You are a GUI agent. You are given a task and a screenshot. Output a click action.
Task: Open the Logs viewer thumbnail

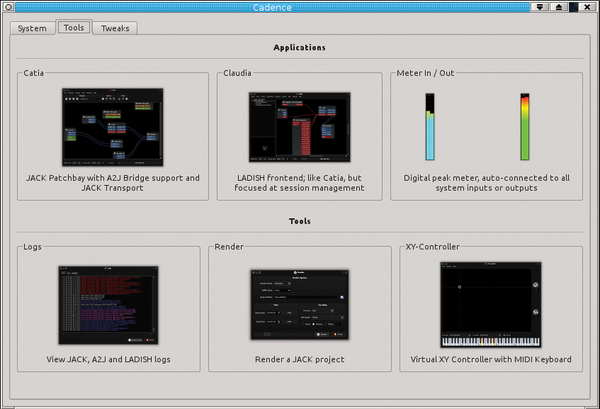[108, 305]
